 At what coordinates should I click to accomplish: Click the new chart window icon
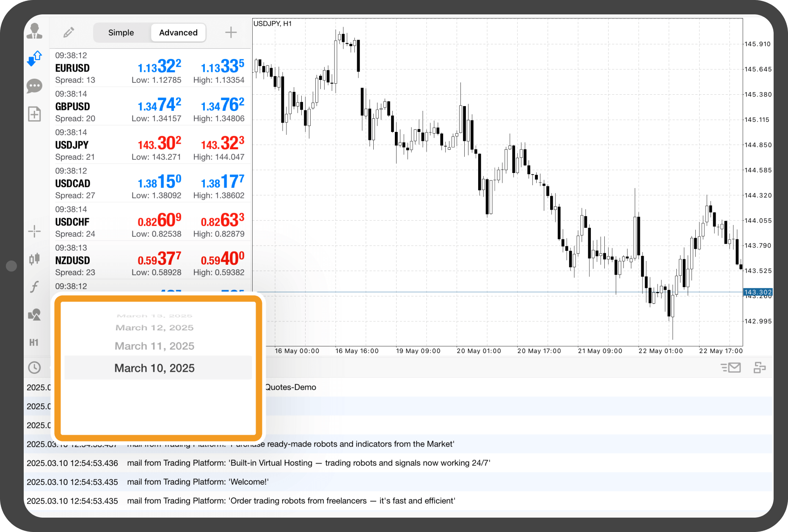(x=34, y=114)
